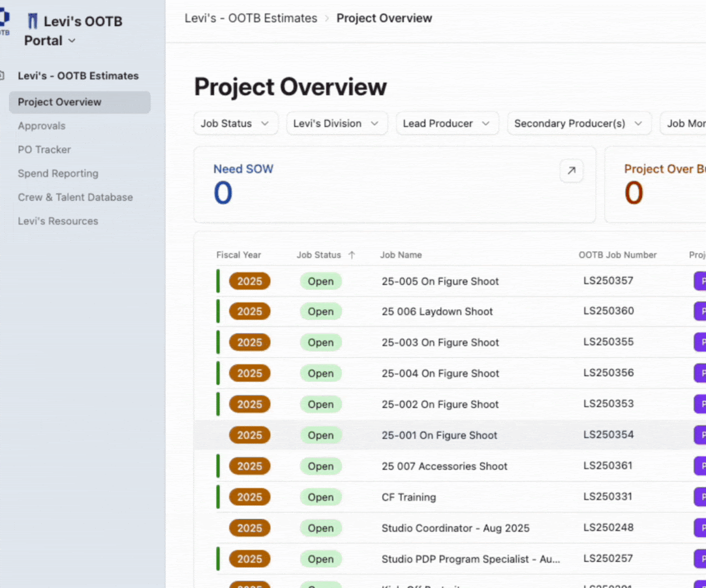Select the 25-001 On Figure Shoot job

click(x=439, y=436)
